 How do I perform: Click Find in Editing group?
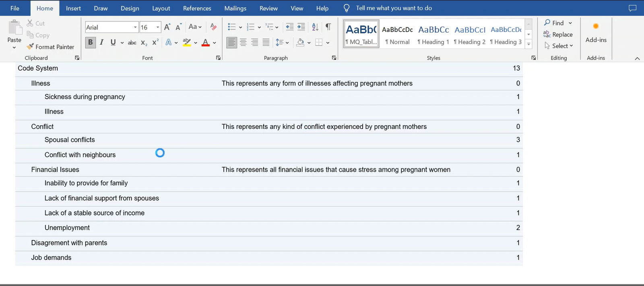[554, 23]
